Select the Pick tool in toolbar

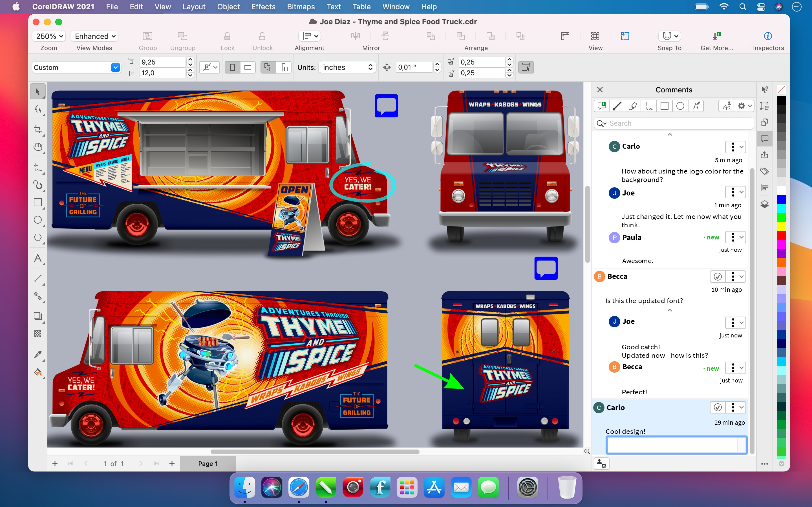(x=38, y=90)
